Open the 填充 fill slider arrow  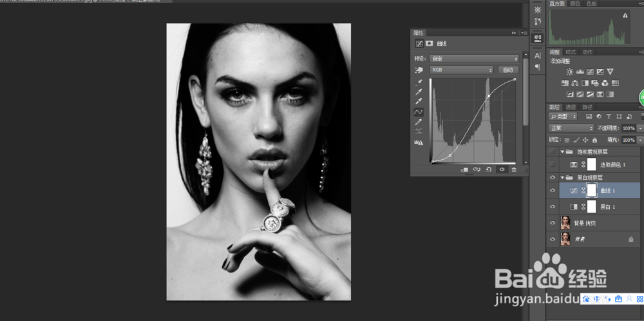click(x=640, y=140)
